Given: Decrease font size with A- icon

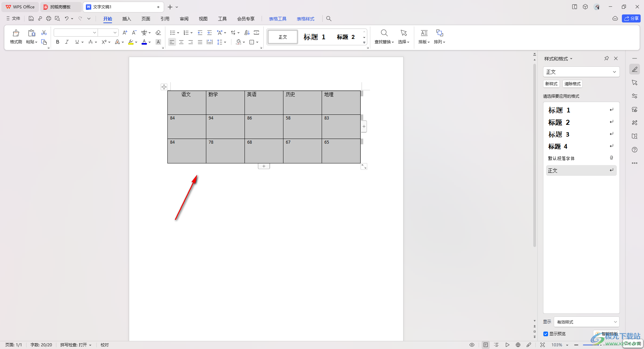Looking at the screenshot, I should (134, 33).
